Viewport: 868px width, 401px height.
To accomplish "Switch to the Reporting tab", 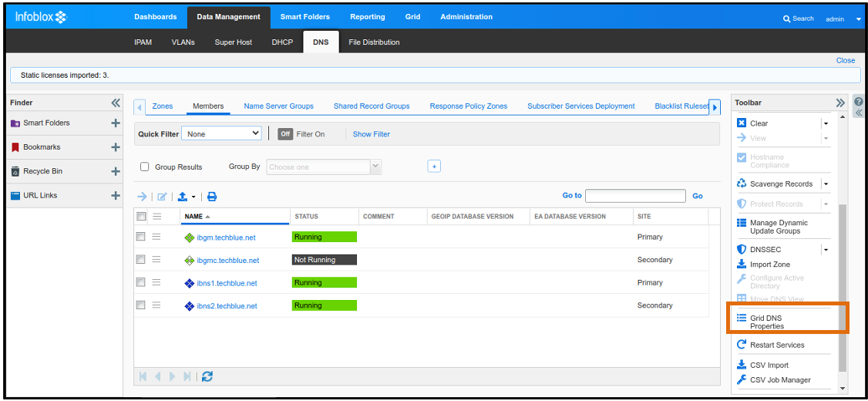I will tap(368, 17).
